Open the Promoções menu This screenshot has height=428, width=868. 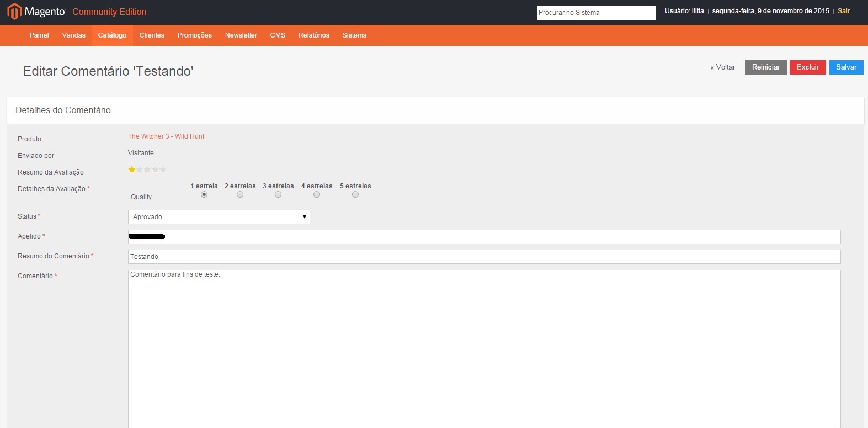(195, 35)
